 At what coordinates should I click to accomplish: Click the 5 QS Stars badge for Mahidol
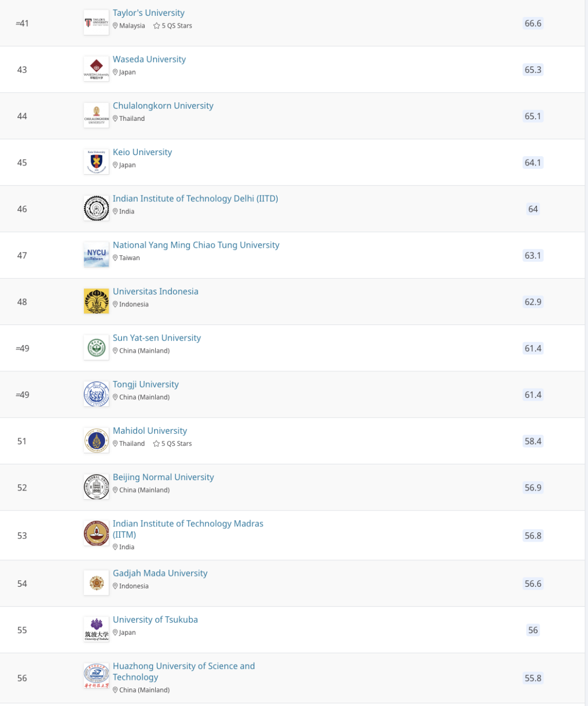point(173,444)
